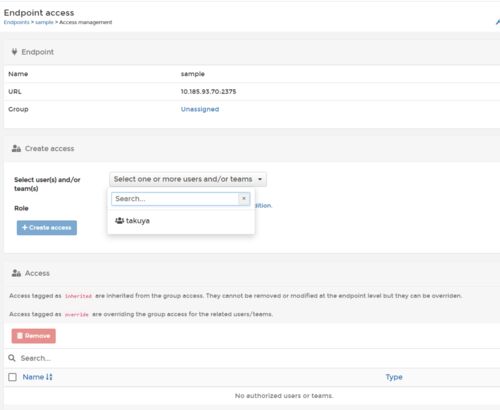Click the icon at top right of header

tap(498, 22)
